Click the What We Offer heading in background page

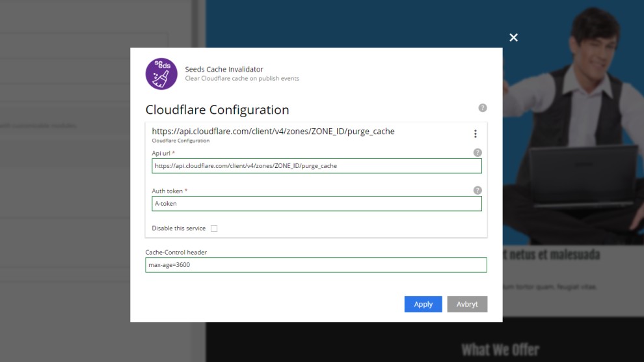(x=500, y=350)
